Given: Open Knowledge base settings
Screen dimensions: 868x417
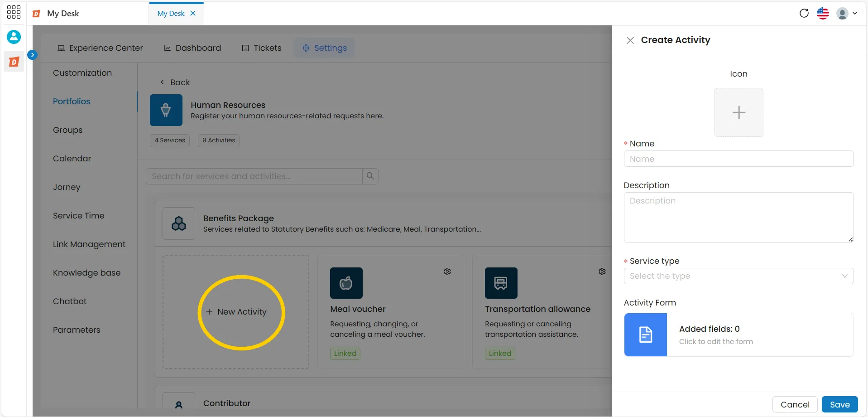Looking at the screenshot, I should click(87, 273).
